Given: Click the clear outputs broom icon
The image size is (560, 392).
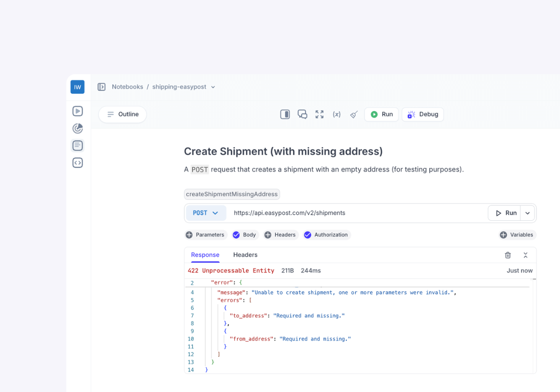Looking at the screenshot, I should coord(354,114).
